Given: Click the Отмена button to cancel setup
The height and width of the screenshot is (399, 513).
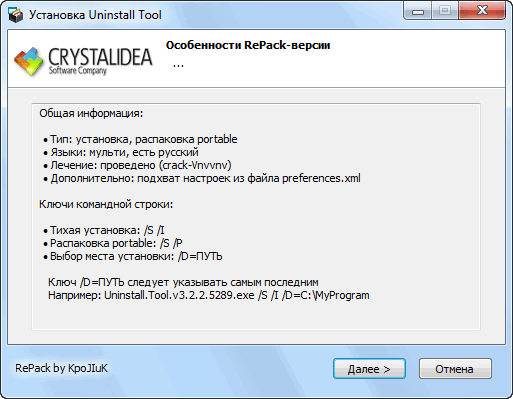Looking at the screenshot, I should (x=455, y=369).
